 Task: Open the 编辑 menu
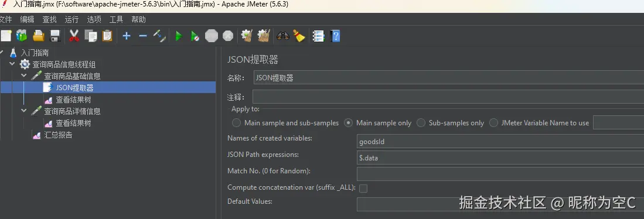click(x=27, y=19)
